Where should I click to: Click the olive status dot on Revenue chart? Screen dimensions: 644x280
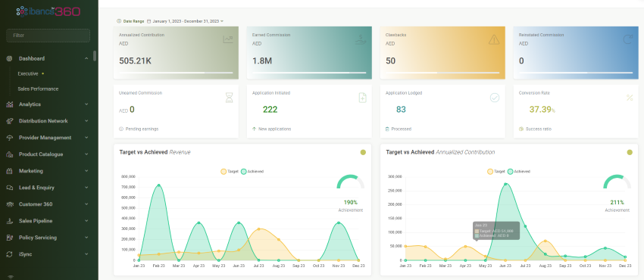(x=363, y=153)
